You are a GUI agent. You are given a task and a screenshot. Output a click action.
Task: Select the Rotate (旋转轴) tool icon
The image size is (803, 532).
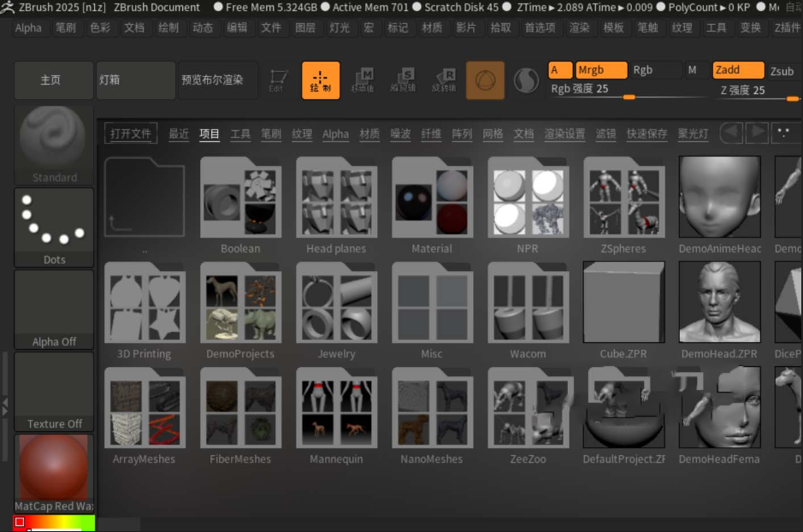click(444, 80)
